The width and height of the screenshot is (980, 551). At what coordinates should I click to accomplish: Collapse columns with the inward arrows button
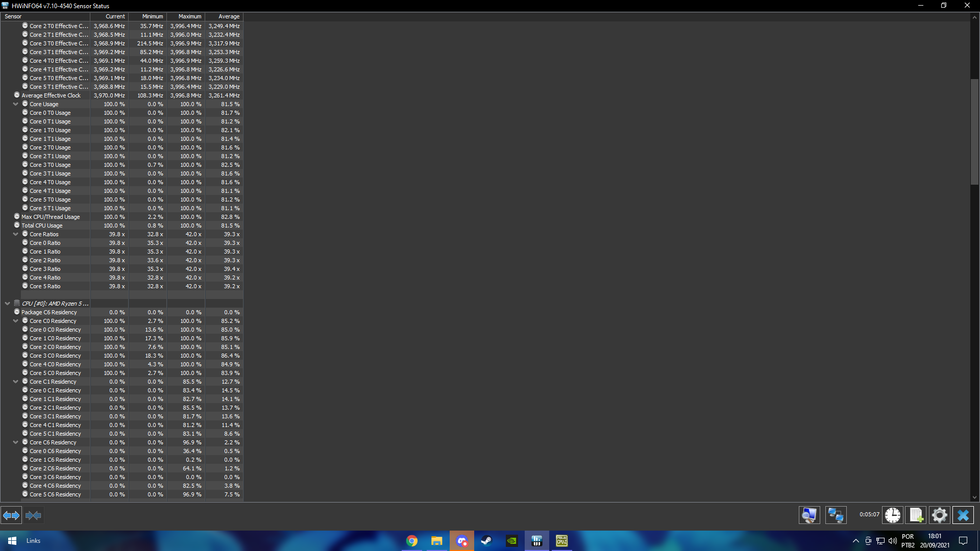pos(33,515)
